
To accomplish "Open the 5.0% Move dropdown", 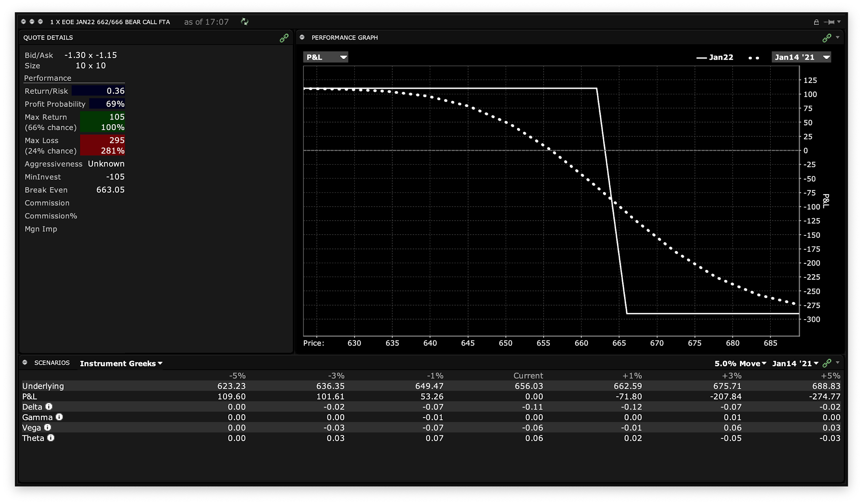I will pyautogui.click(x=740, y=363).
